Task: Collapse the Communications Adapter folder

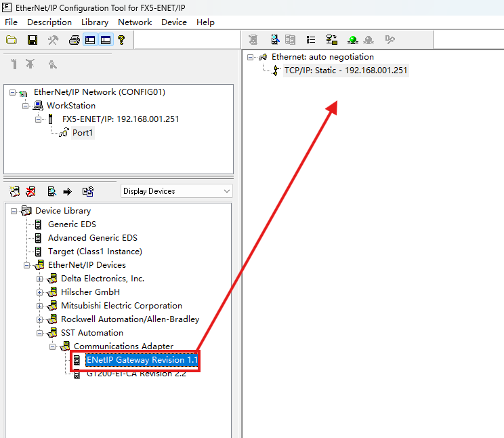Action: click(x=52, y=346)
